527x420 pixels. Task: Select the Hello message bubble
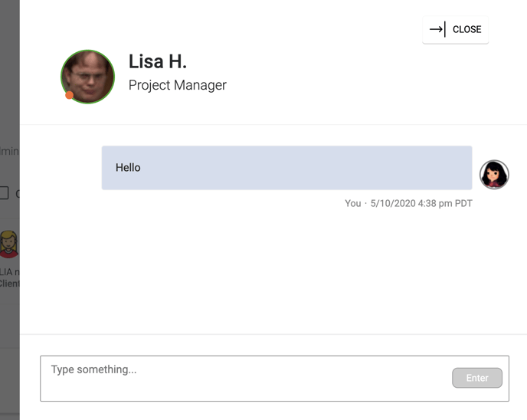286,168
